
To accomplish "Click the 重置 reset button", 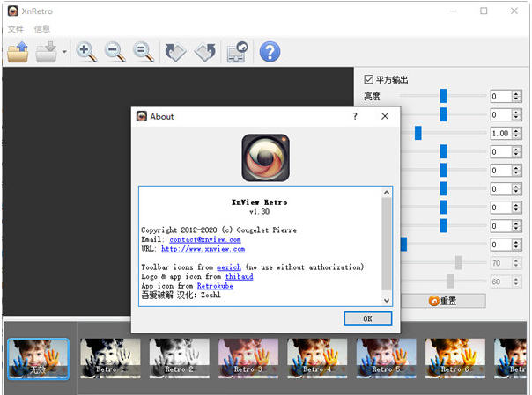I will 442,301.
